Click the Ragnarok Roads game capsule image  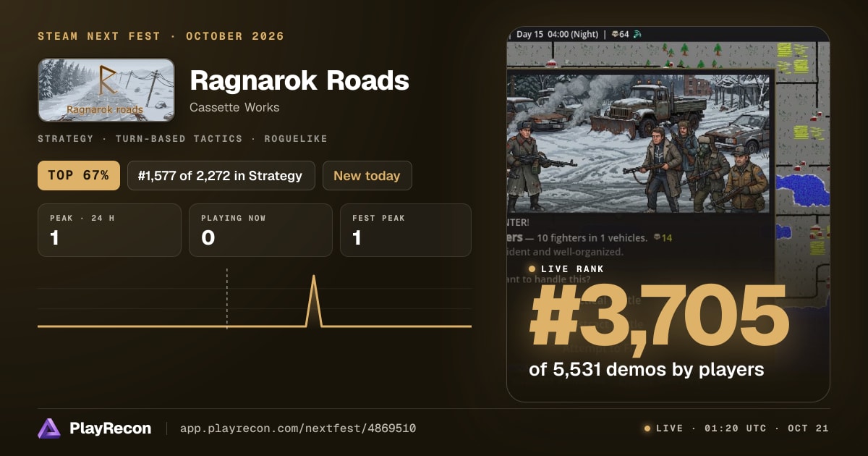click(x=106, y=90)
